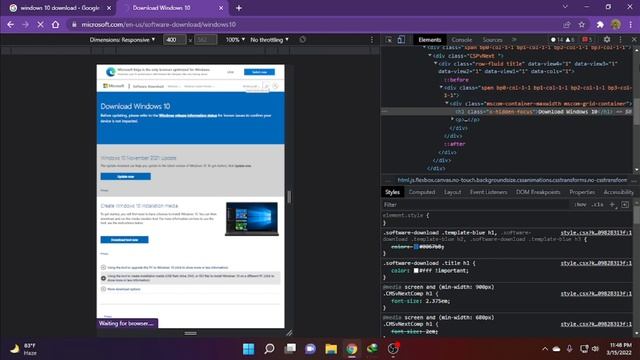Switch to the Sources tab
640x360 pixels.
[x=492, y=40]
